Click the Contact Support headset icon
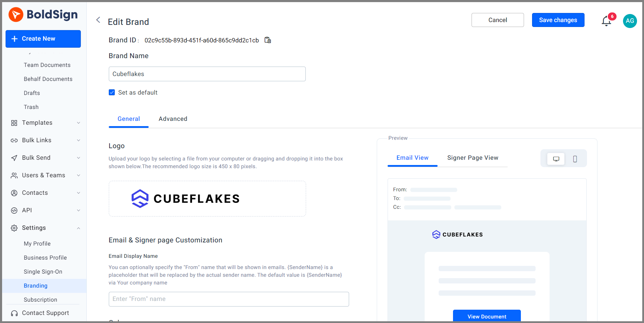The image size is (644, 323). click(x=14, y=313)
